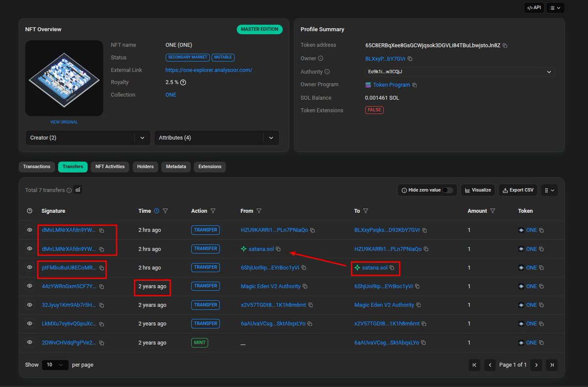Viewport: 588px width, 387px height.
Task: Open the transfers chart icon
Action: [78, 190]
